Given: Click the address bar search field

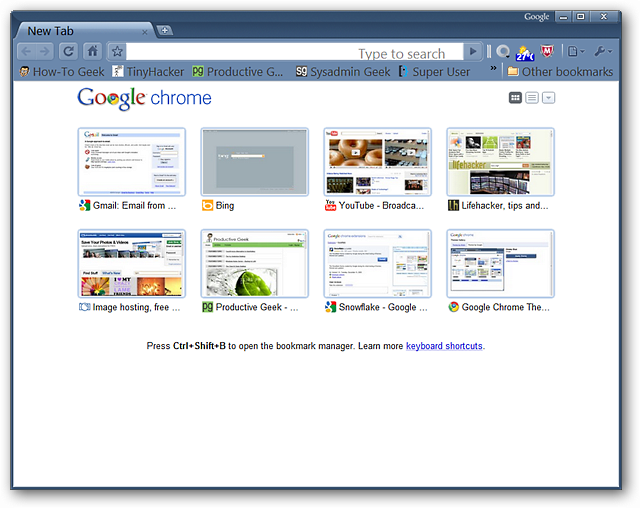Looking at the screenshot, I should 295,52.
